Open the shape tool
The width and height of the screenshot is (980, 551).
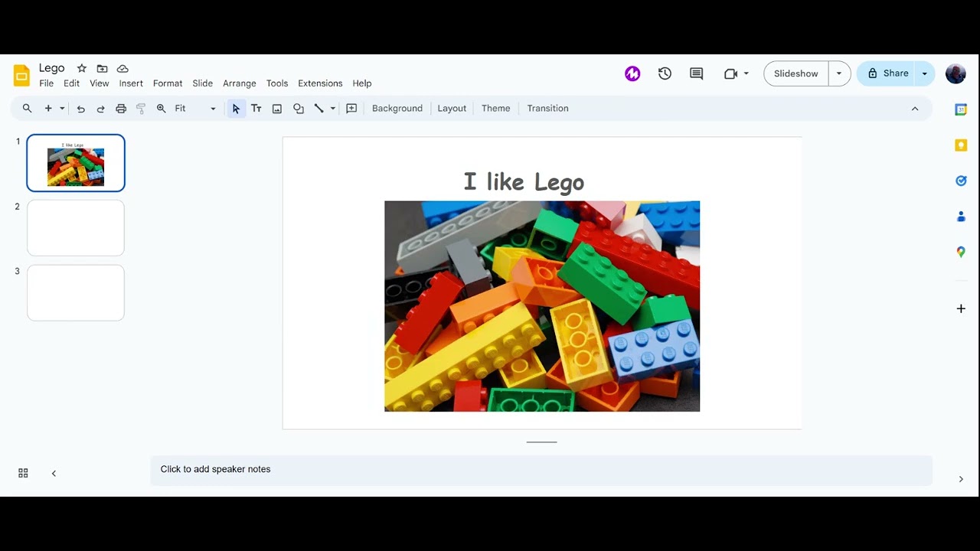pyautogui.click(x=299, y=109)
